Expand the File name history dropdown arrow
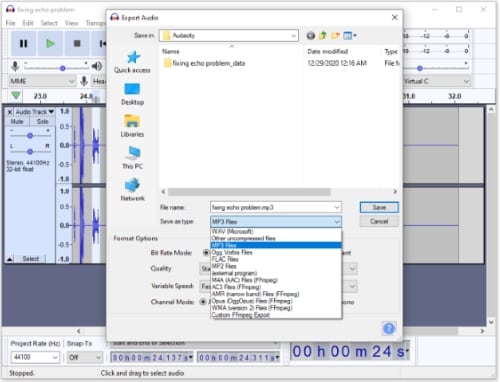This screenshot has height=382, width=500. [x=337, y=207]
